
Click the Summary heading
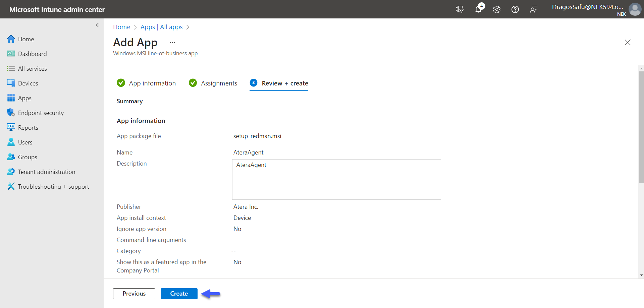130,101
